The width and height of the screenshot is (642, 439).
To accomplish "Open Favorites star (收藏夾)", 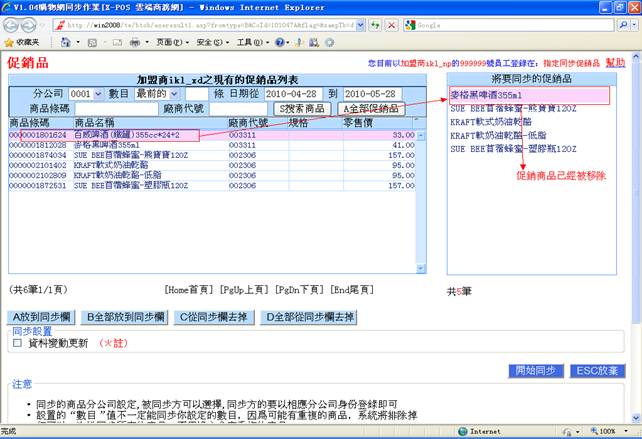I will [x=22, y=43].
